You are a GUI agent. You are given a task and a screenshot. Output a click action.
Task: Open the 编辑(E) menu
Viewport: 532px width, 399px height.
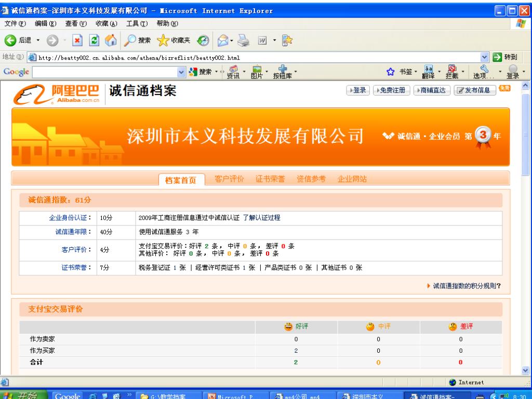click(46, 23)
